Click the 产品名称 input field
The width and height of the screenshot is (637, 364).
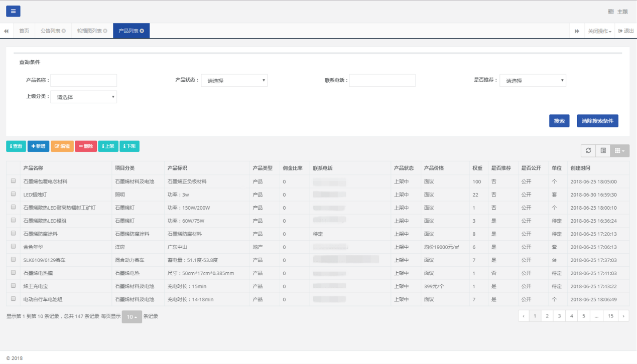(x=83, y=80)
